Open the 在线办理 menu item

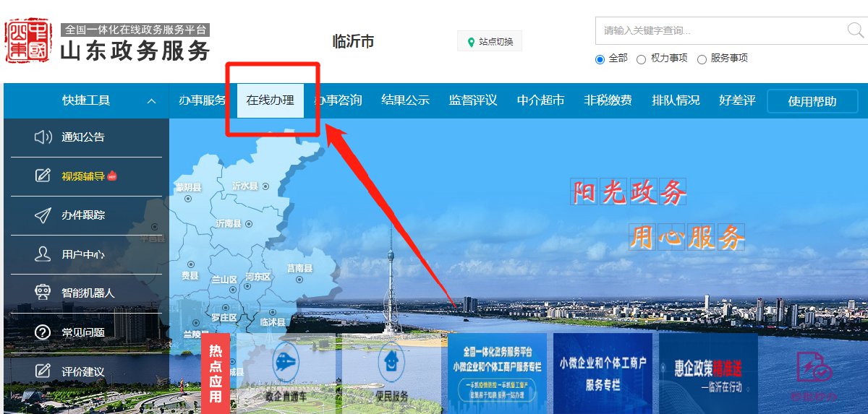point(271,100)
